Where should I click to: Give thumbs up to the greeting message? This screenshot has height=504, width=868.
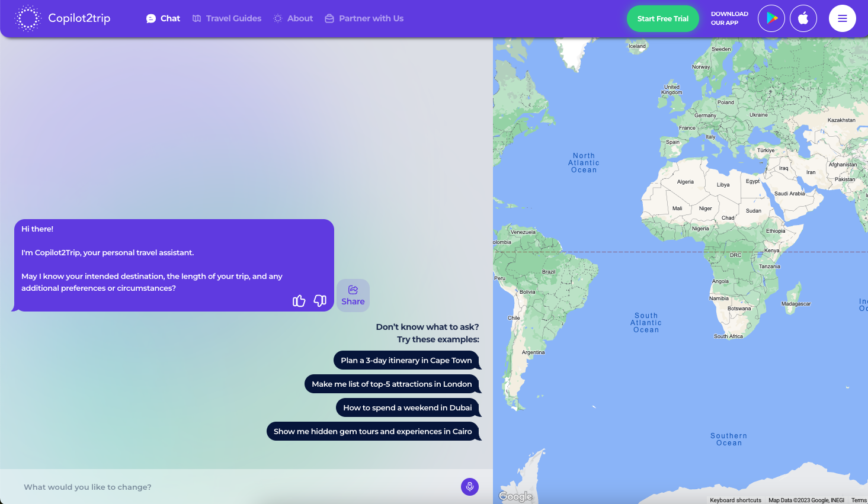299,301
